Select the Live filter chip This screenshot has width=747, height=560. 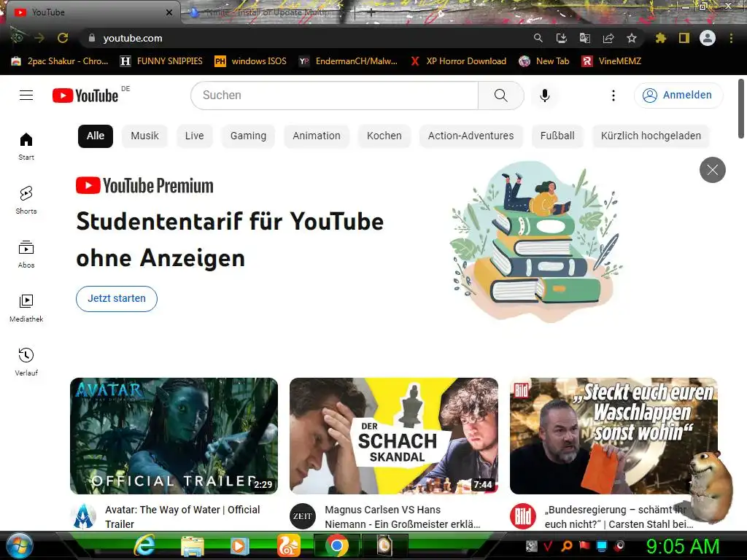(194, 136)
